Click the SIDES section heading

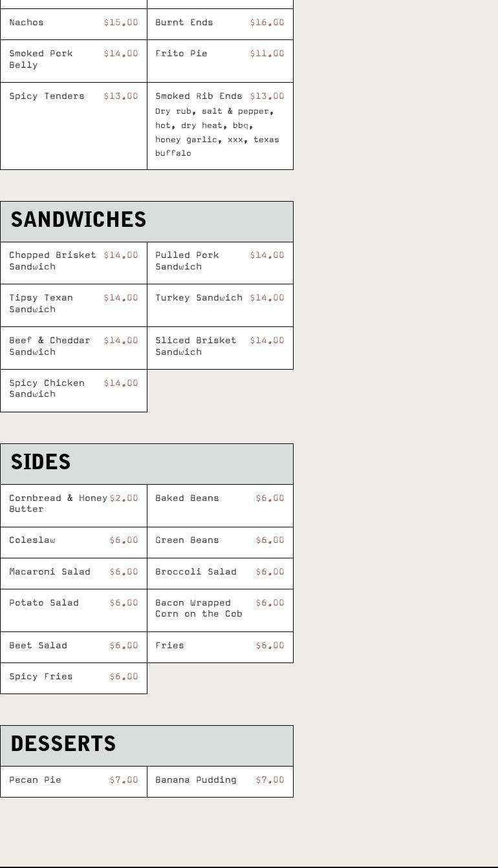click(40, 462)
